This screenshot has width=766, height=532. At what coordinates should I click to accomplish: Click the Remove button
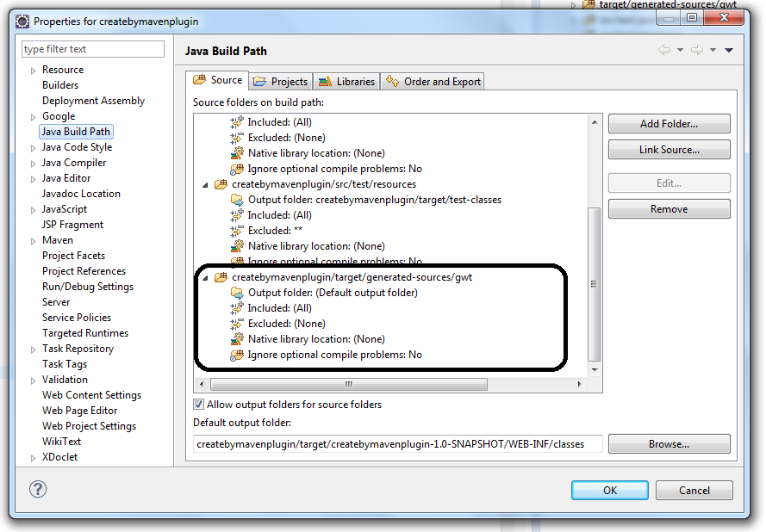[x=669, y=209]
